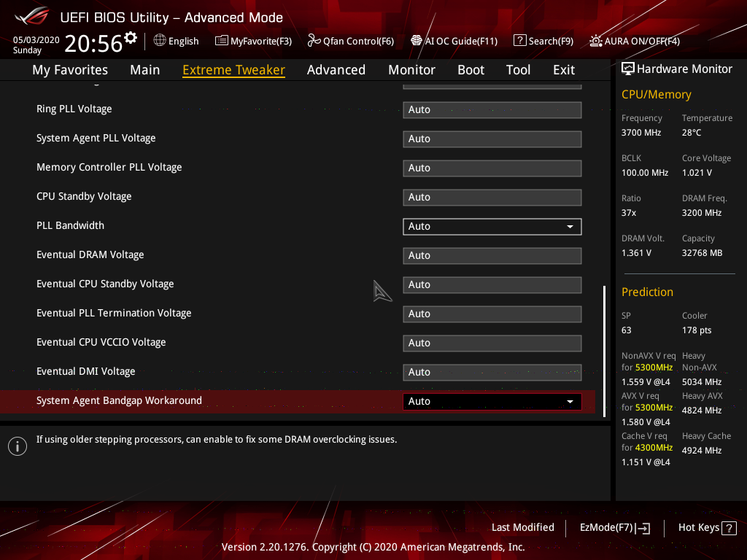This screenshot has width=747, height=560.
Task: Click the PLL Bandwidth dropdown arrow
Action: (x=570, y=227)
